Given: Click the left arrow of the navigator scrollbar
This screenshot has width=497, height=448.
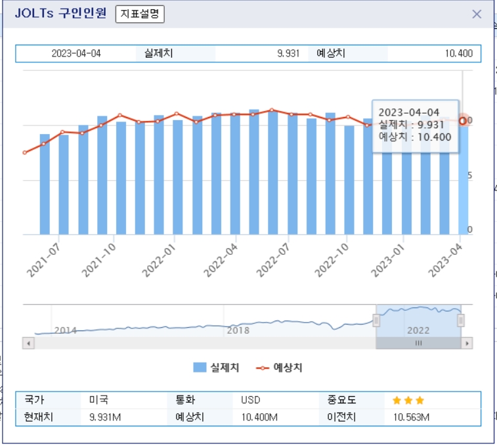Looking at the screenshot, I should tap(28, 344).
